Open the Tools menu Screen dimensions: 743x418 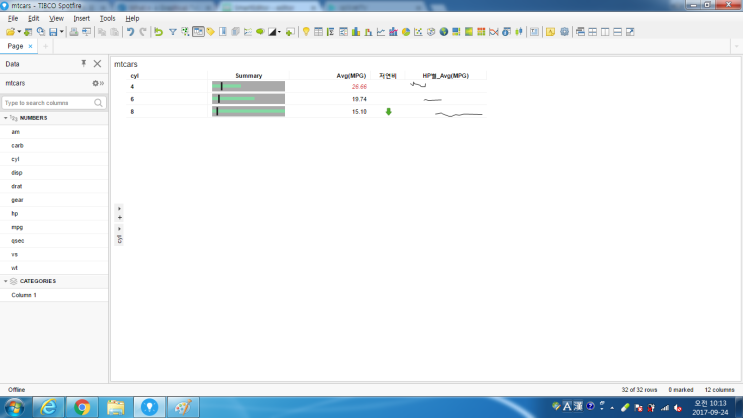[107, 18]
